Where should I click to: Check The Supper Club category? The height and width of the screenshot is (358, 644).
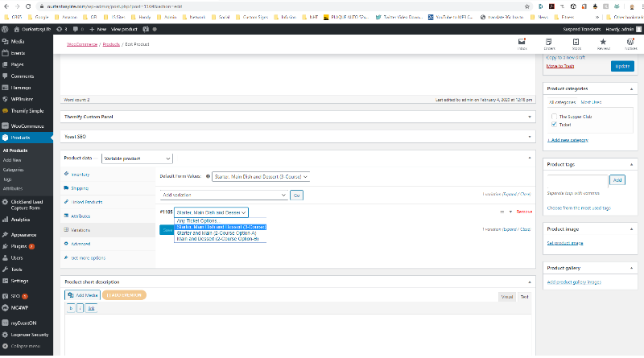(553, 117)
